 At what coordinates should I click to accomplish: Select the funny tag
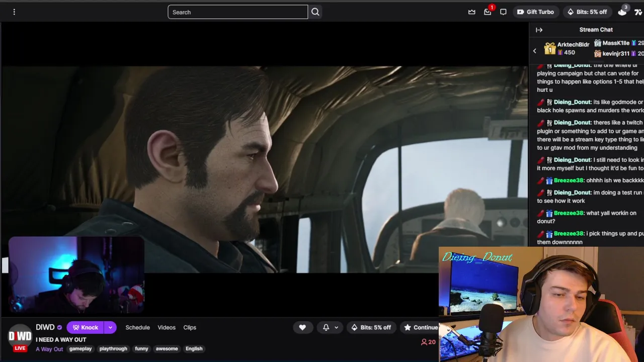tap(141, 348)
